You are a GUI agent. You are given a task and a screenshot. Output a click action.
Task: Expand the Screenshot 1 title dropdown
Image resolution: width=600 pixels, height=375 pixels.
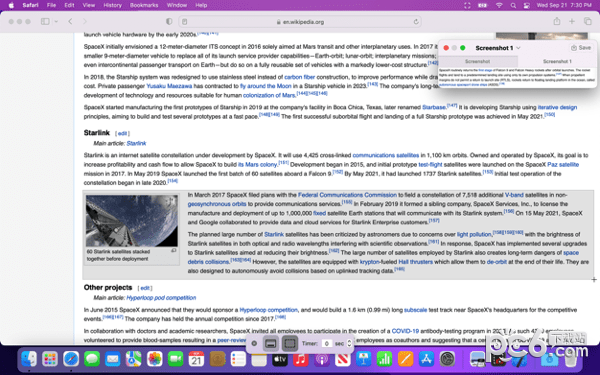click(x=518, y=48)
